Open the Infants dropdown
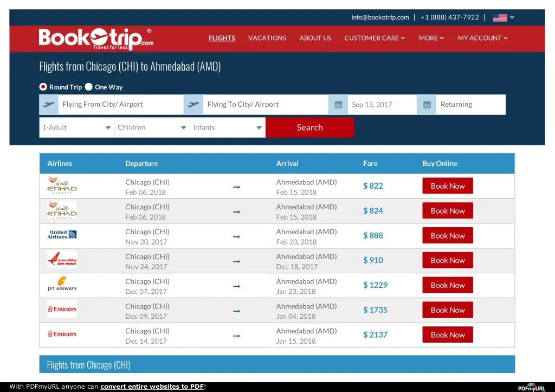Viewport: 555px width, 392px height. point(228,127)
